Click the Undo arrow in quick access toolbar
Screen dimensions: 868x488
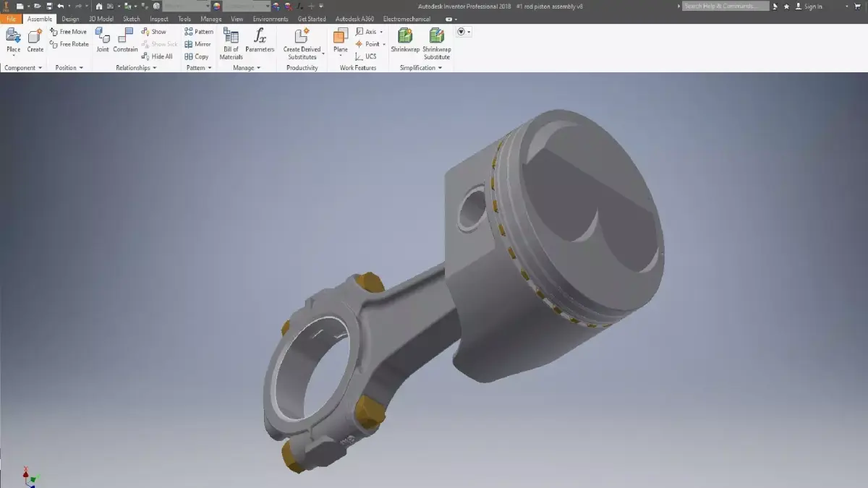(61, 7)
